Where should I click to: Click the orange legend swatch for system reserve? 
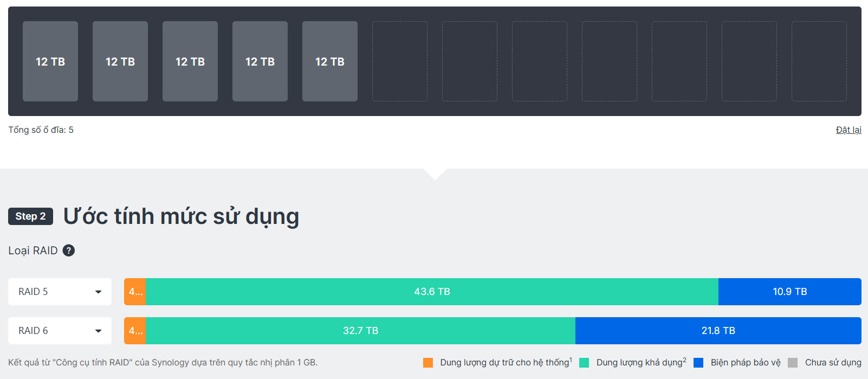click(428, 363)
